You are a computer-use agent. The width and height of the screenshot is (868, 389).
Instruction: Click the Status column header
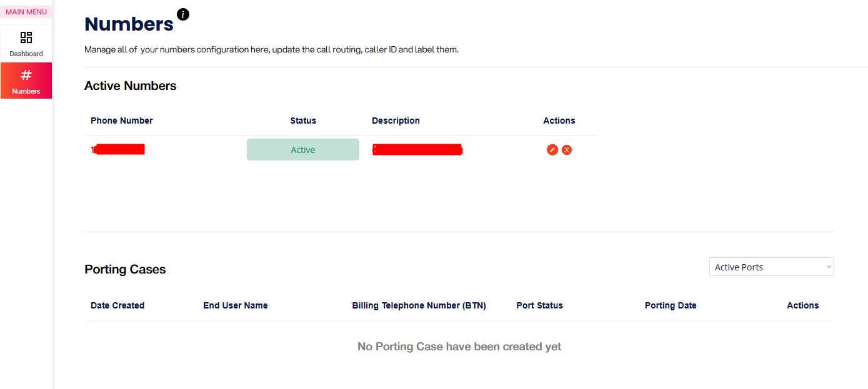tap(303, 121)
